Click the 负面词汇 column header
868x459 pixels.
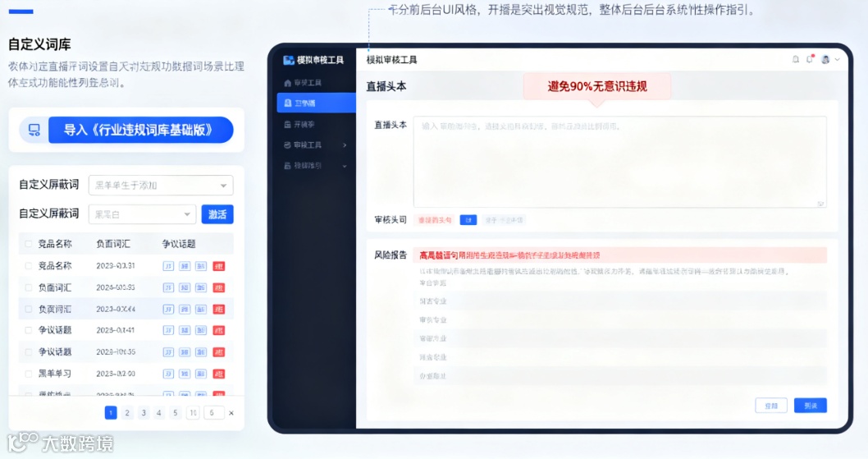tap(113, 244)
